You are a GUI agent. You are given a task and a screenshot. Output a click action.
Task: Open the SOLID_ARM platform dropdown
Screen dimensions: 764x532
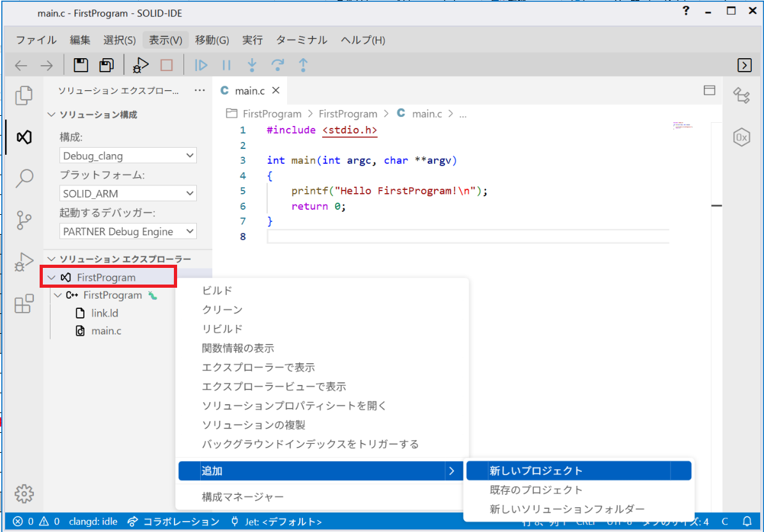click(x=127, y=193)
